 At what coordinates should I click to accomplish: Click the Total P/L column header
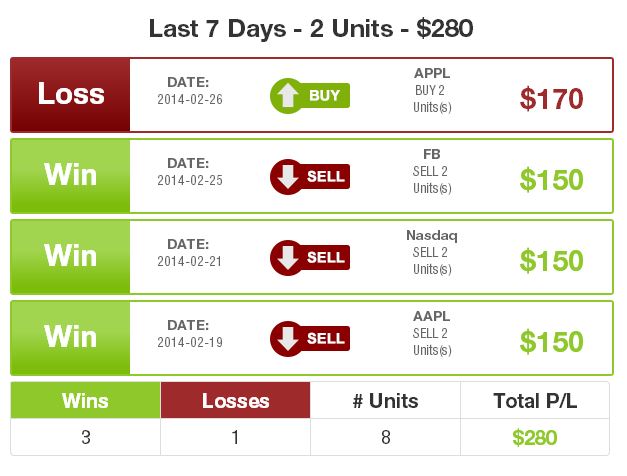(x=535, y=400)
